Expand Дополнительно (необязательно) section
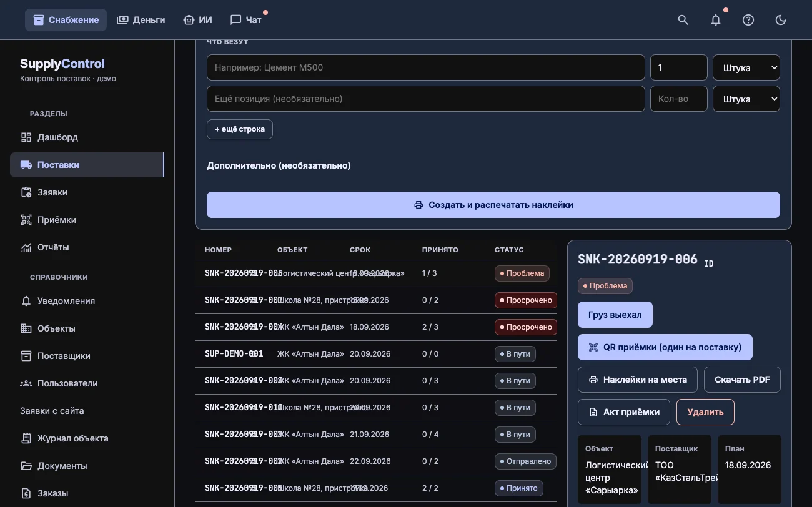The width and height of the screenshot is (812, 507). pyautogui.click(x=279, y=165)
